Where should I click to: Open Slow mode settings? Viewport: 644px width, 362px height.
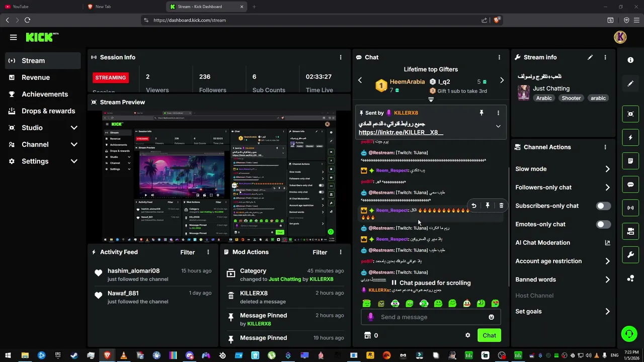[563, 169]
